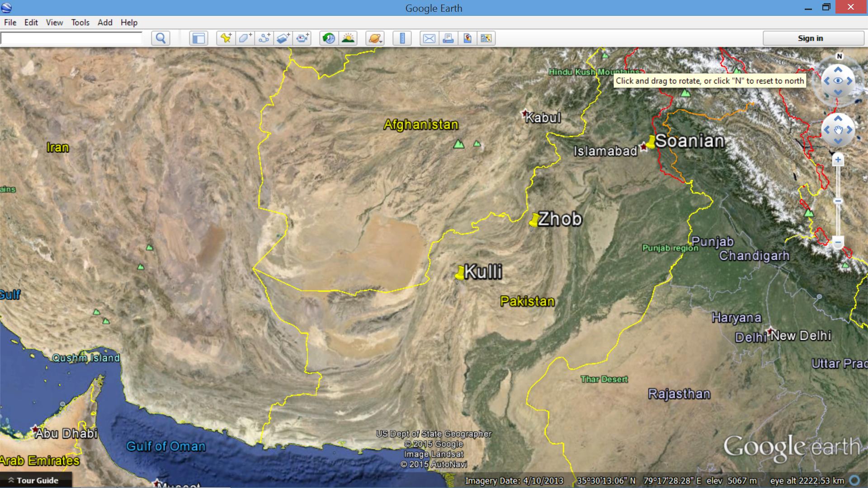Click the New Delhi label

click(x=801, y=336)
